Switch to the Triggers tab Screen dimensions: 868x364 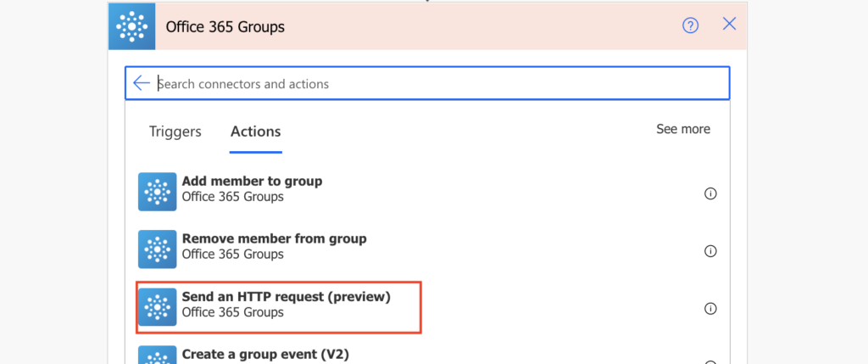[175, 132]
